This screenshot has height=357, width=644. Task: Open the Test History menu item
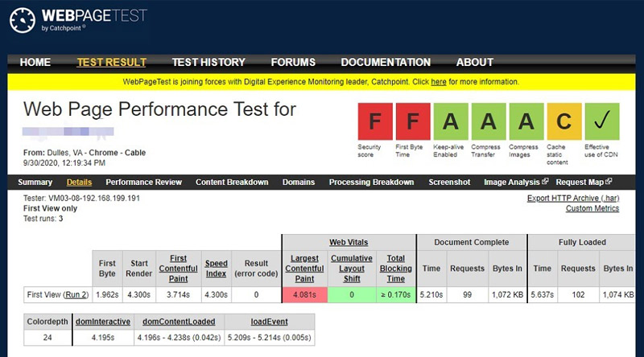pos(208,63)
